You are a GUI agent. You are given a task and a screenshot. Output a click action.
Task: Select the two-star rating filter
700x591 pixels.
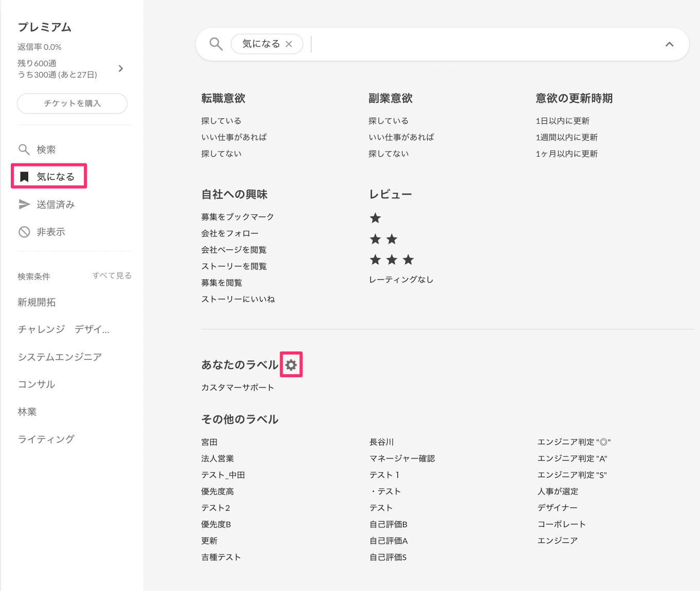tap(383, 238)
